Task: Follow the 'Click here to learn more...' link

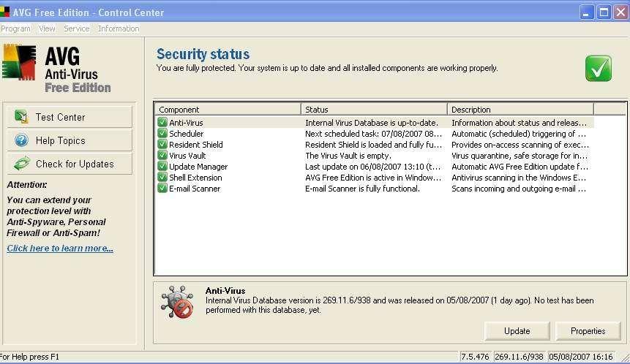Action: point(60,248)
